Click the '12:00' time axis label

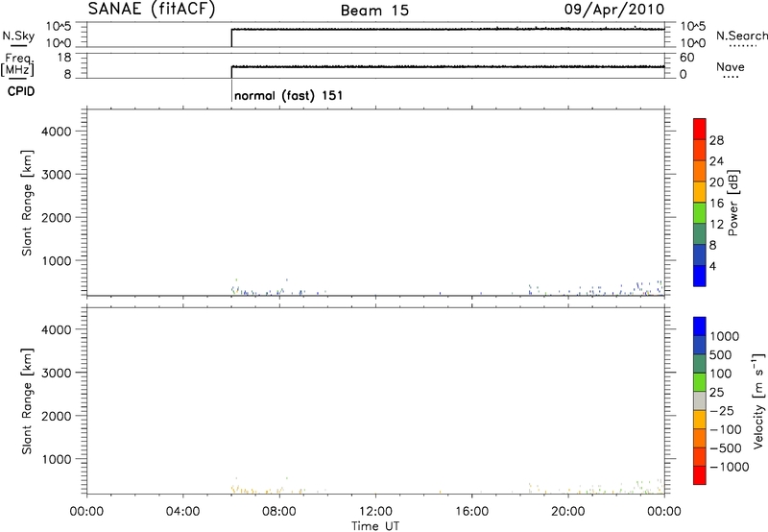(375, 512)
